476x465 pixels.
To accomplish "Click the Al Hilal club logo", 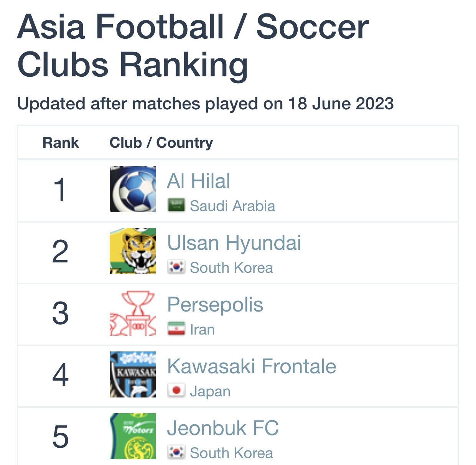I will point(133,189).
